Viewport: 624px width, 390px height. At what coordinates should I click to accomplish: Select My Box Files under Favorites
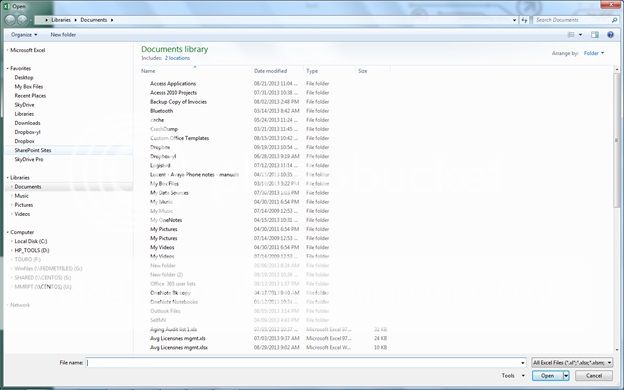[x=29, y=87]
